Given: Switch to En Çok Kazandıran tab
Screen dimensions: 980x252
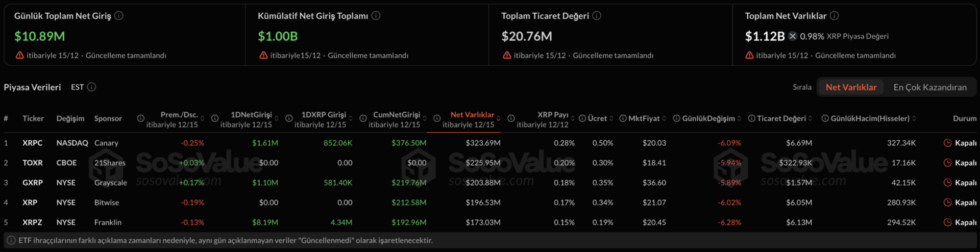Looking at the screenshot, I should [929, 87].
